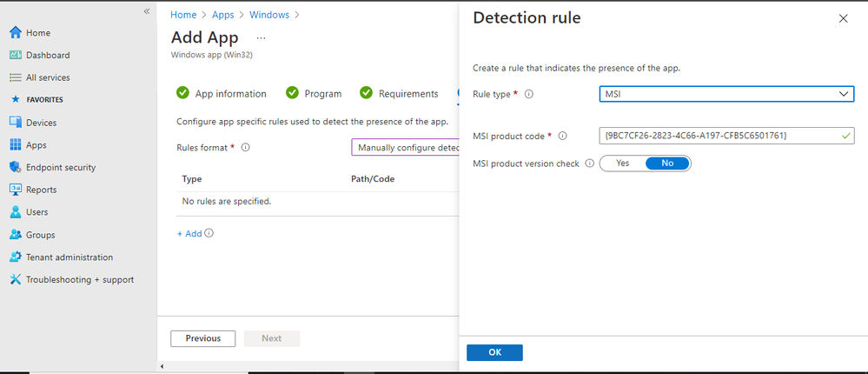The height and width of the screenshot is (374, 868).
Task: Select the Endpoint security shield icon
Action: (x=15, y=167)
